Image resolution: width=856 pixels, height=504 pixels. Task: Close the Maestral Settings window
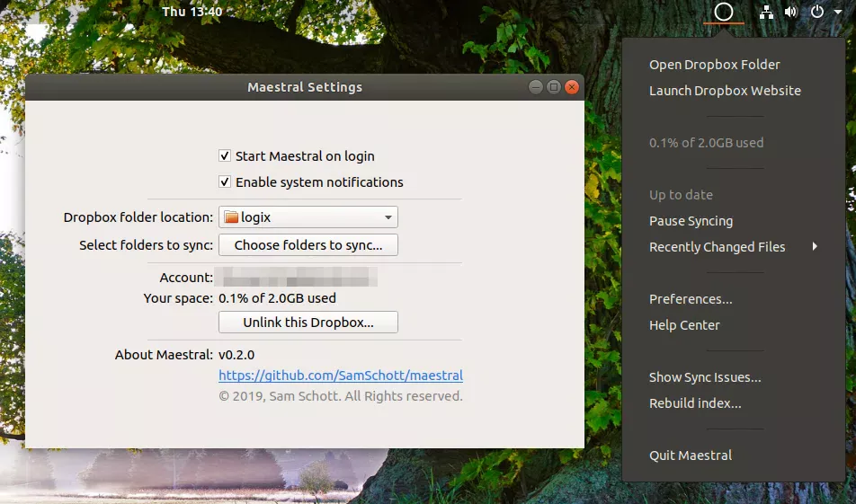(x=572, y=87)
